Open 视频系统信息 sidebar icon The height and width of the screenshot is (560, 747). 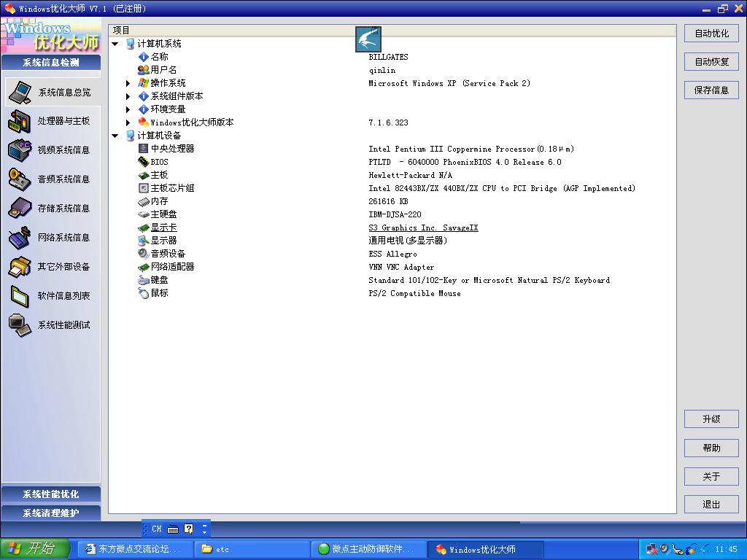(20, 150)
